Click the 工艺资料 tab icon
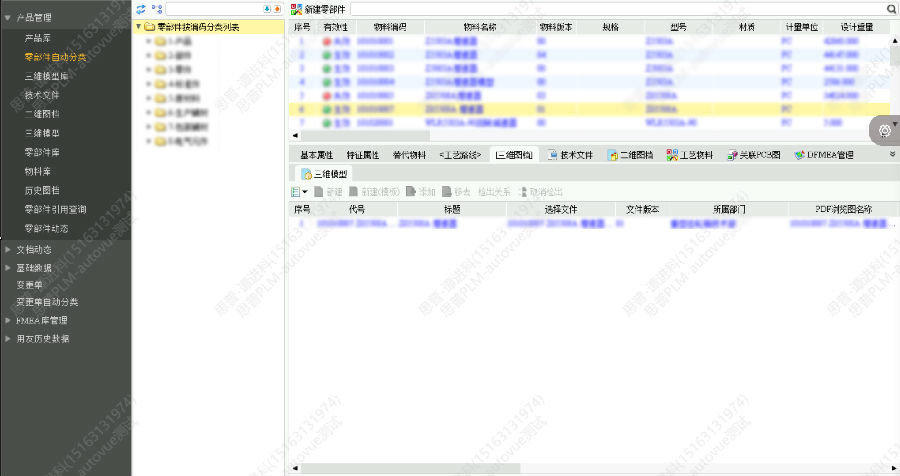This screenshot has height=476, width=900. (672, 155)
